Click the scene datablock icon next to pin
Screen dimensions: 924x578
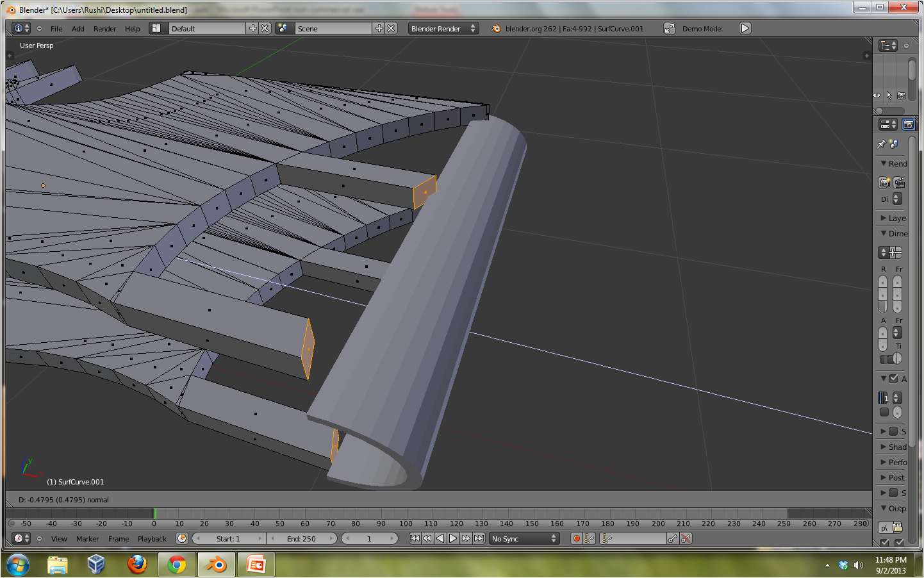point(894,144)
